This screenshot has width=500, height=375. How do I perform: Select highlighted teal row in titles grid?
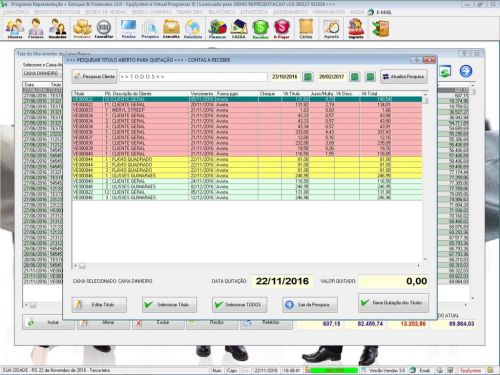247,99
